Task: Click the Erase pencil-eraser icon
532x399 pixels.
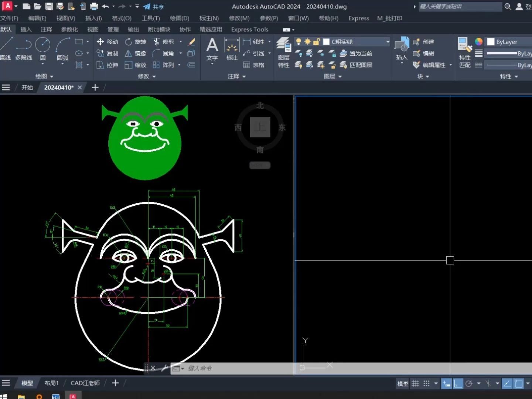Action: coord(191,42)
